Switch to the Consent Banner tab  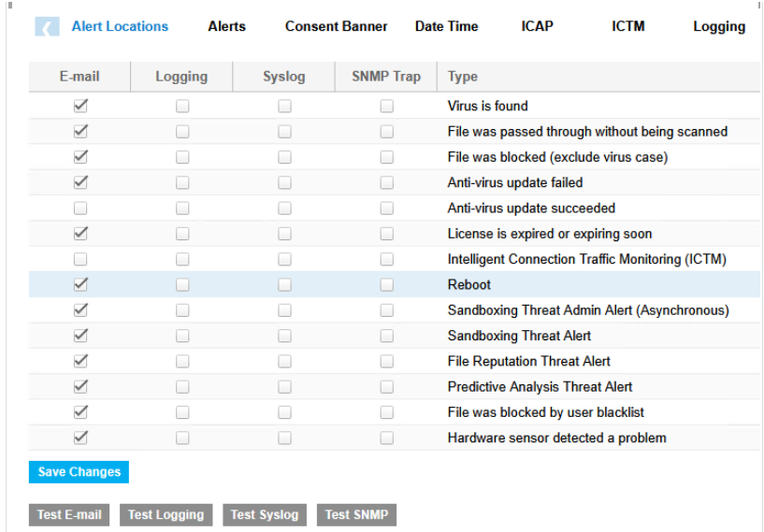(x=336, y=26)
